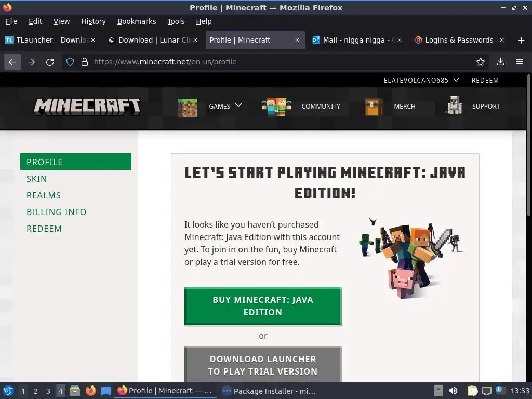The height and width of the screenshot is (399, 532).
Task: Open Realms in the sidebar
Action: (x=44, y=195)
